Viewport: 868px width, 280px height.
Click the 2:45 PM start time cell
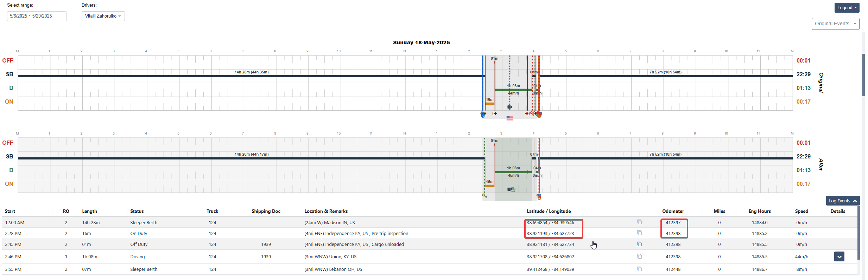(x=13, y=244)
